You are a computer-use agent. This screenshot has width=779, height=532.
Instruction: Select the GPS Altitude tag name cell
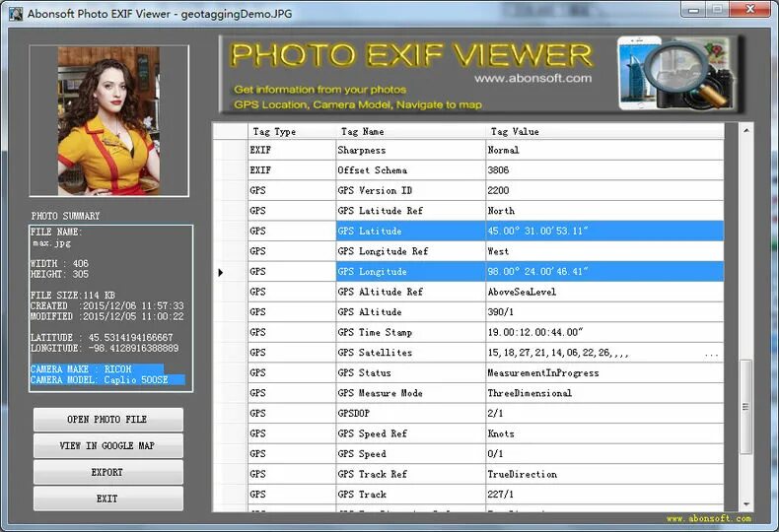pyautogui.click(x=411, y=312)
